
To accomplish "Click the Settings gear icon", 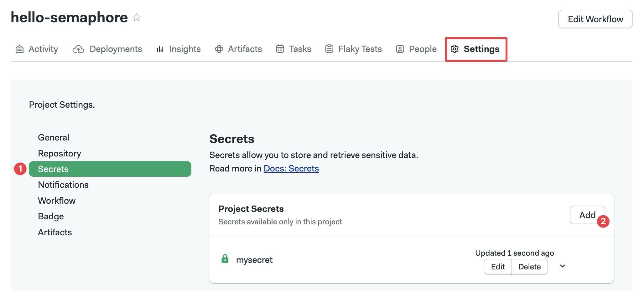I will [x=454, y=49].
